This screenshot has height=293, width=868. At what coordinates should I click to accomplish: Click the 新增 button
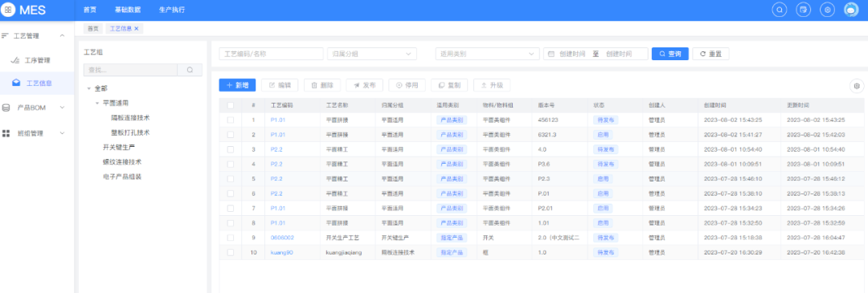coord(237,85)
